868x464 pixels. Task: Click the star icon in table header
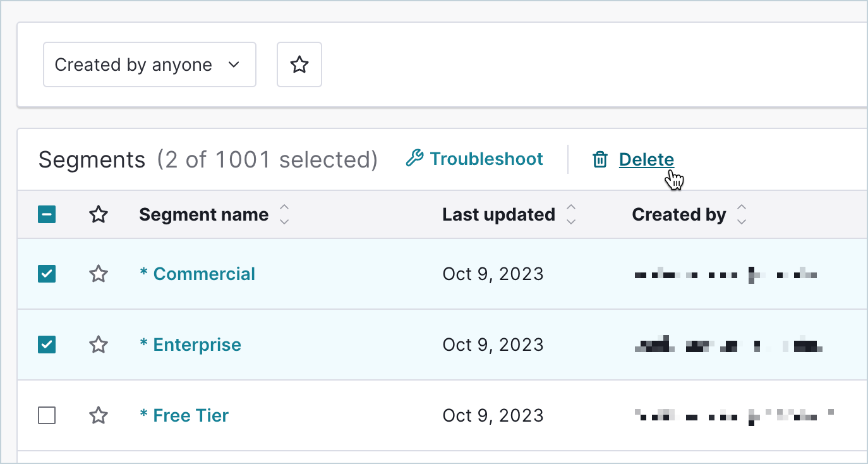[x=98, y=215]
